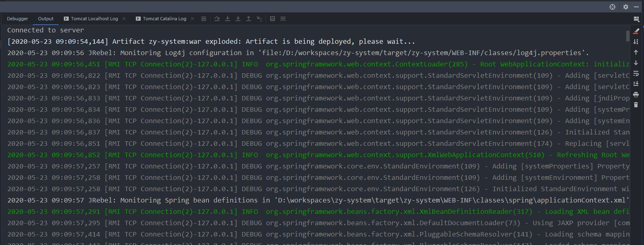The height and width of the screenshot is (245, 644).
Task: Click the Step Into debugger icon
Action: point(228,19)
